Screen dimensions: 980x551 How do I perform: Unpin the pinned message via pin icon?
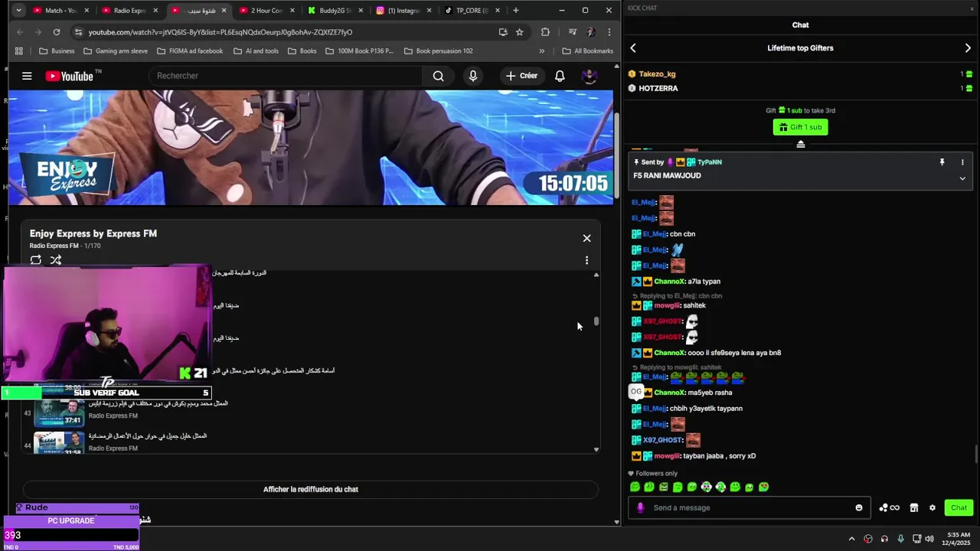point(942,162)
